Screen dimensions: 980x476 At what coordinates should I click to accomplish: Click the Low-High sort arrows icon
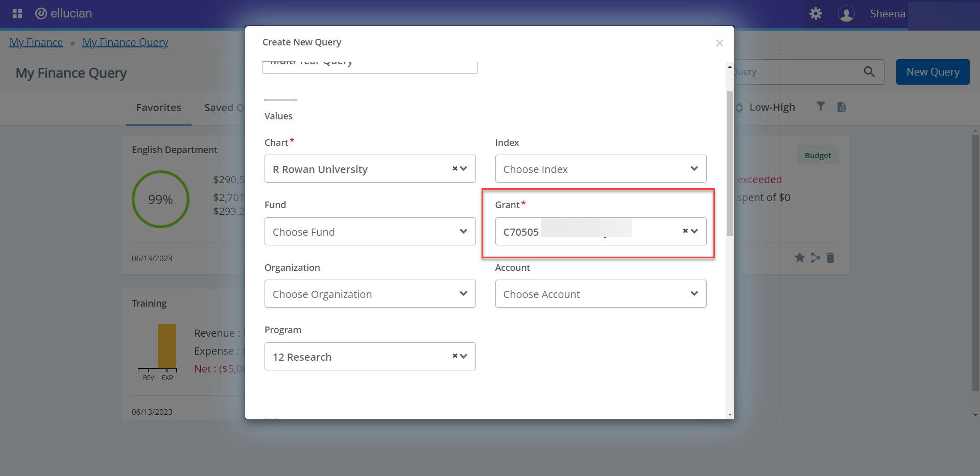coord(739,108)
